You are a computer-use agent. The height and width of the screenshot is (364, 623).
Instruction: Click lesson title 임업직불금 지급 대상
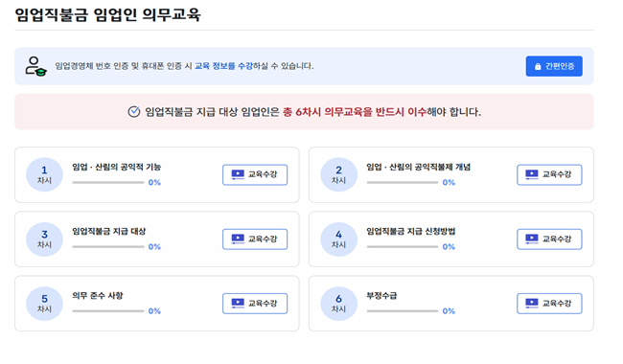coord(109,232)
